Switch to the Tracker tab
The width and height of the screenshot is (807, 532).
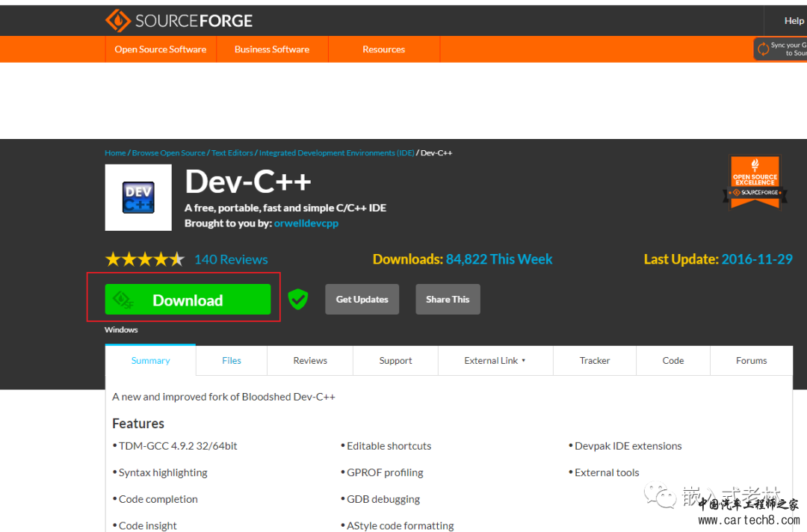(x=595, y=361)
